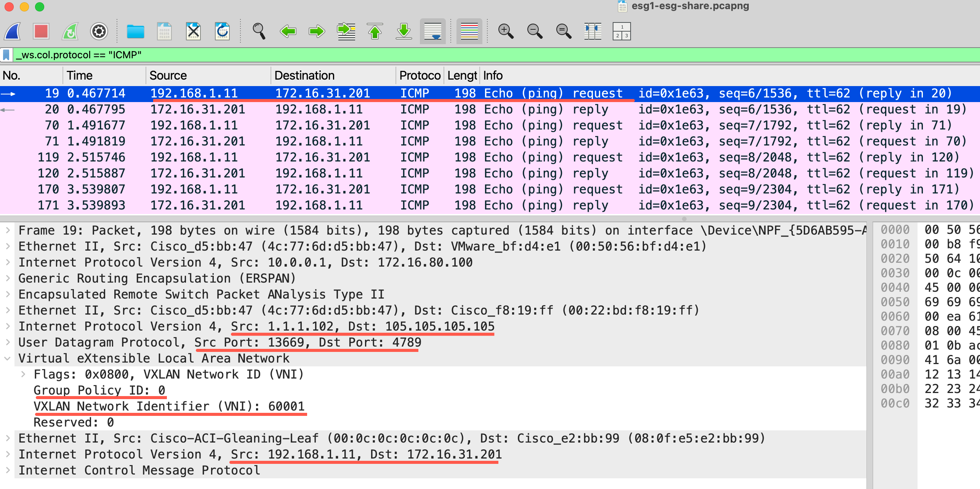Stop the running capture
Viewport: 980px width, 489px height.
point(41,31)
